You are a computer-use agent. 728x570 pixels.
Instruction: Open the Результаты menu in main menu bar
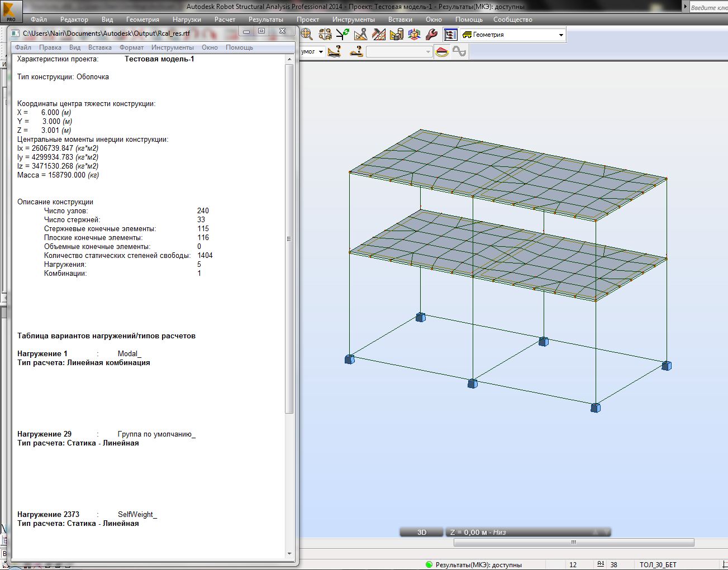pyautogui.click(x=265, y=20)
